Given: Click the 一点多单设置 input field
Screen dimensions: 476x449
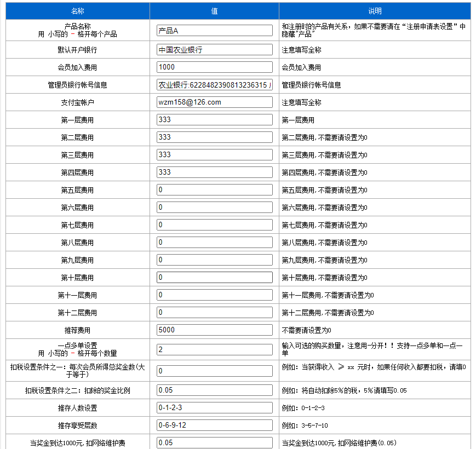Looking at the screenshot, I should pos(214,350).
